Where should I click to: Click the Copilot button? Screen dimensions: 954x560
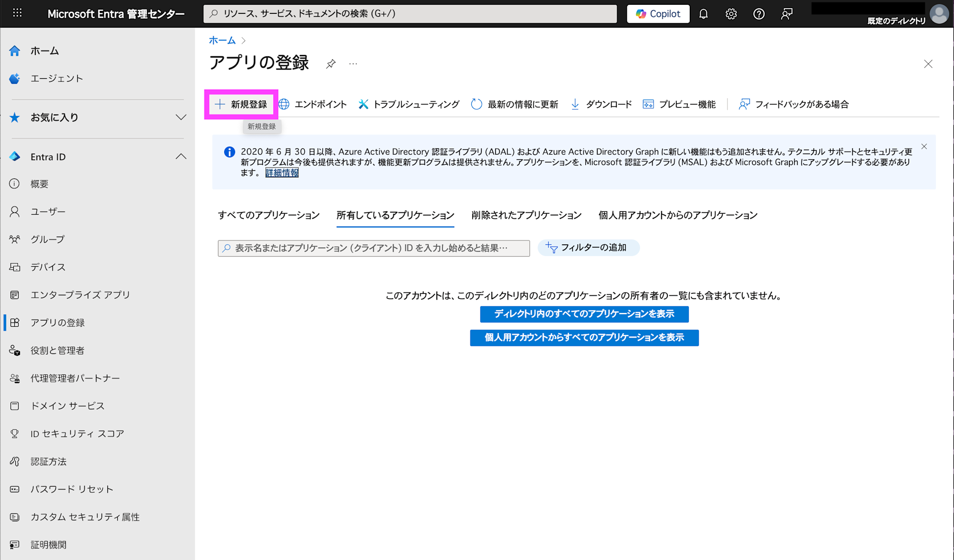(x=658, y=14)
